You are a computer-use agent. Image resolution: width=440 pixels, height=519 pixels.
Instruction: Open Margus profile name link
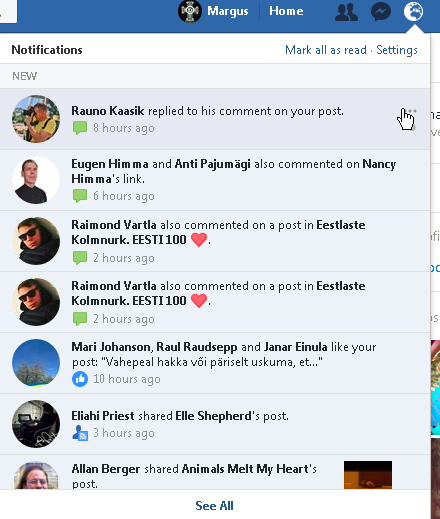[228, 11]
